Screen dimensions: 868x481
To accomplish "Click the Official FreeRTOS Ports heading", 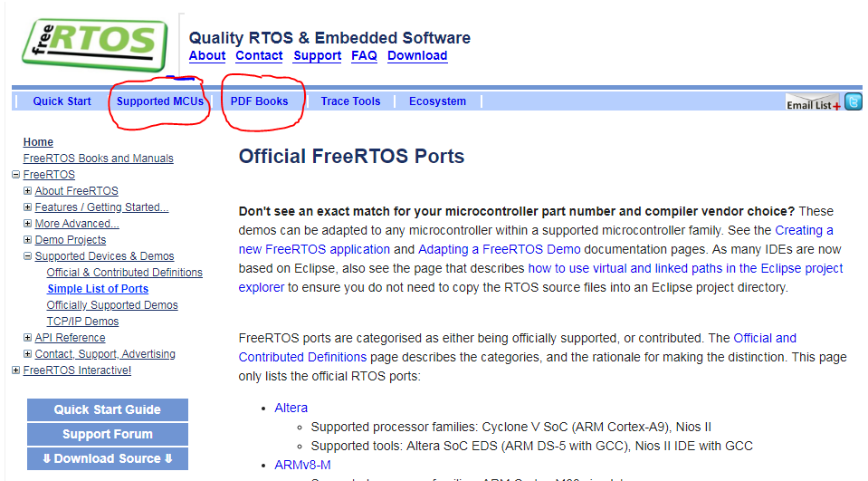I will [351, 157].
